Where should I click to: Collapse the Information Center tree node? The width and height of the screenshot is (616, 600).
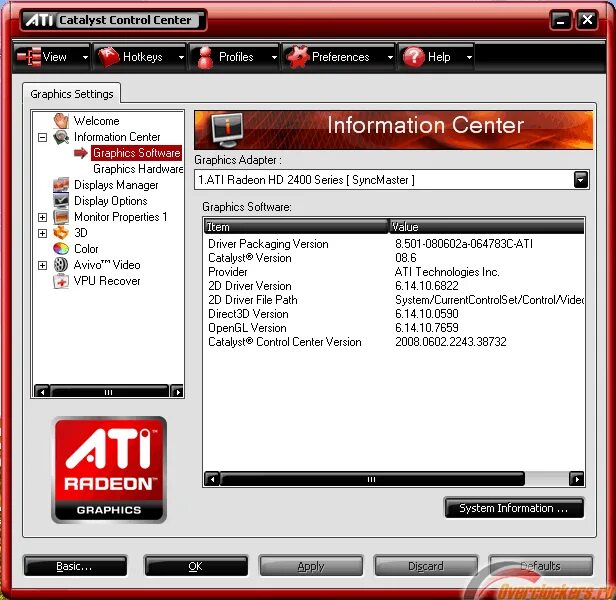pos(42,137)
